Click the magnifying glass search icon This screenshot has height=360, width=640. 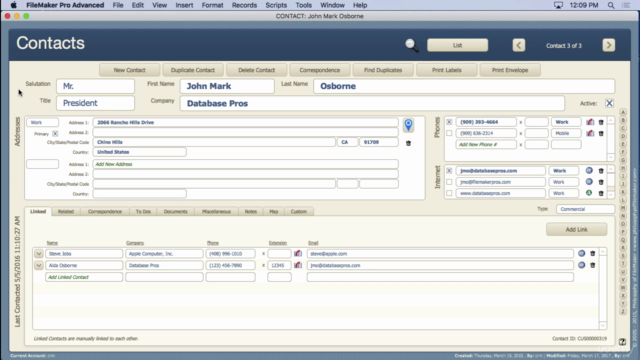click(x=411, y=45)
